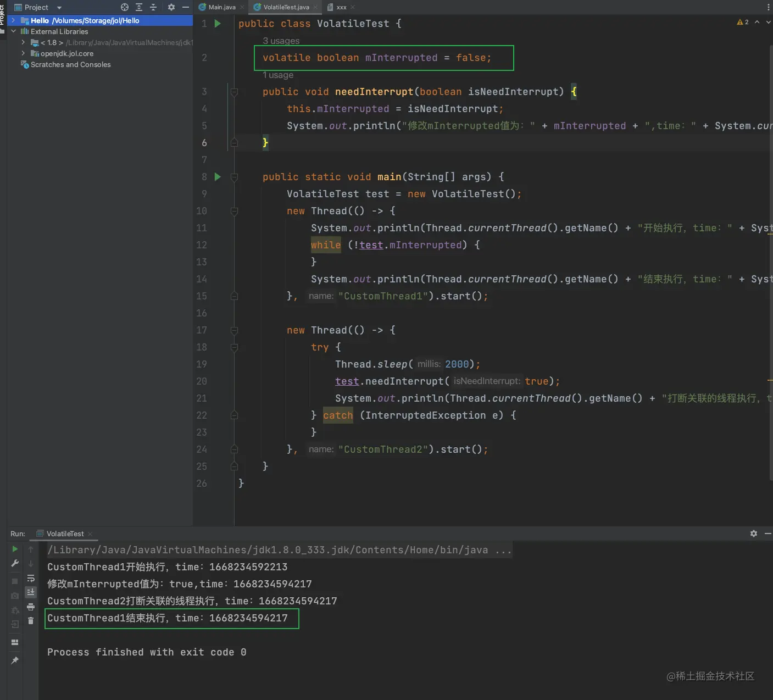This screenshot has width=773, height=700.
Task: Clear console output with trash icon
Action: coord(31,621)
